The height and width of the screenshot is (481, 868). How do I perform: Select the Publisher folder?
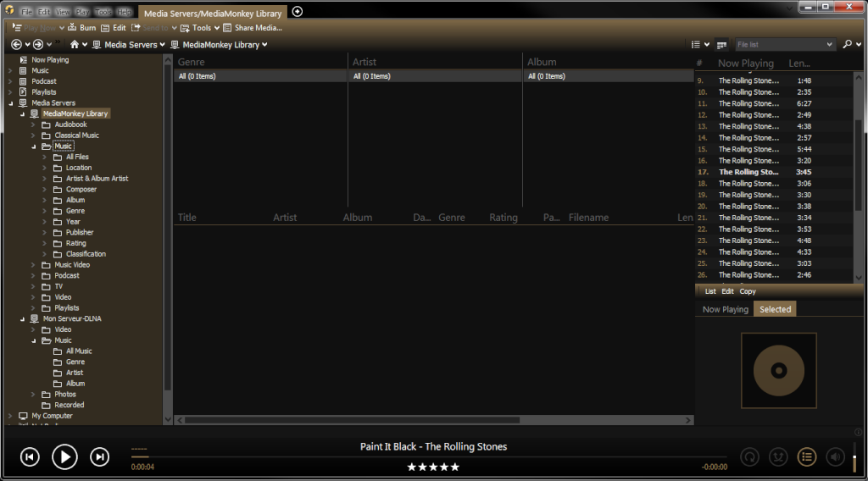point(80,232)
